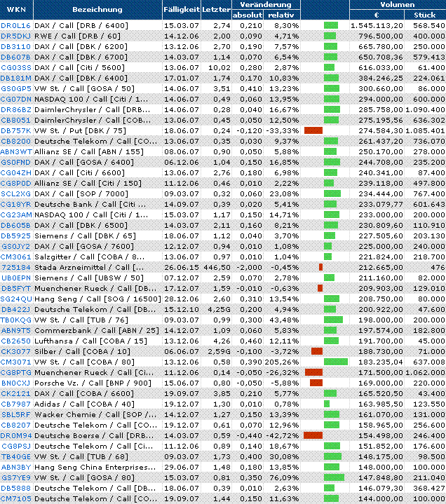Open WKN link DB3110
The width and height of the screenshot is (446, 504).
coord(15,46)
